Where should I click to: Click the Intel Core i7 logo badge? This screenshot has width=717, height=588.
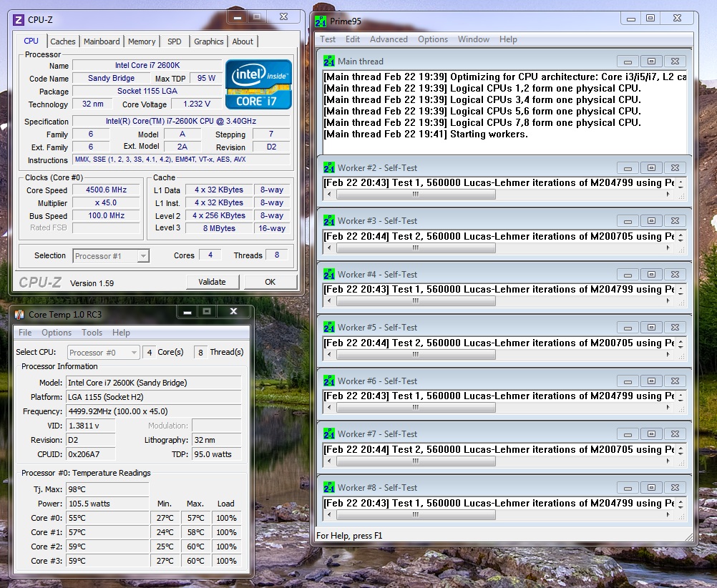point(258,84)
